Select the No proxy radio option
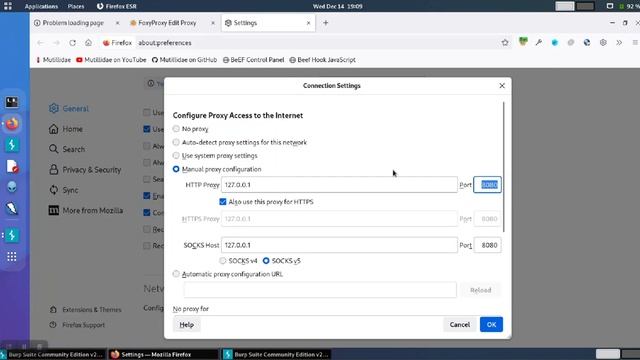This screenshot has height=360, width=640. coord(176,129)
